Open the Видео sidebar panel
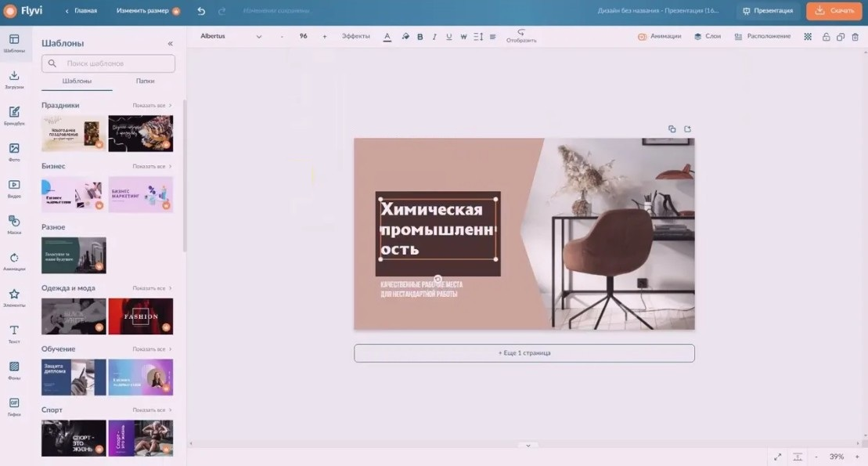The image size is (868, 466). (x=14, y=189)
